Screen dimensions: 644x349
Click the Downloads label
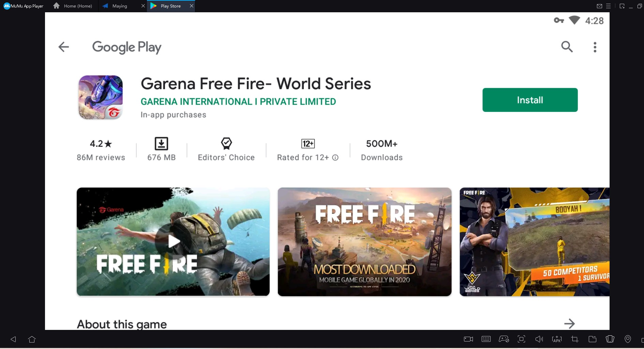pyautogui.click(x=382, y=158)
